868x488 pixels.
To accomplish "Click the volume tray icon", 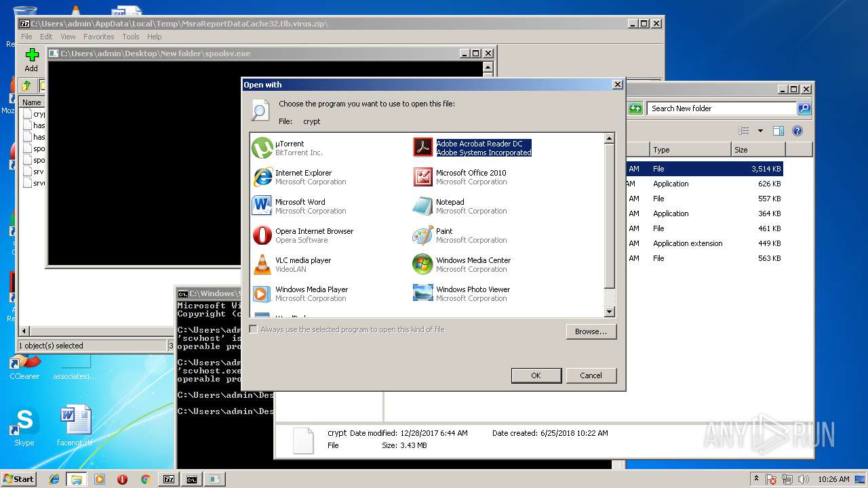I will (803, 479).
